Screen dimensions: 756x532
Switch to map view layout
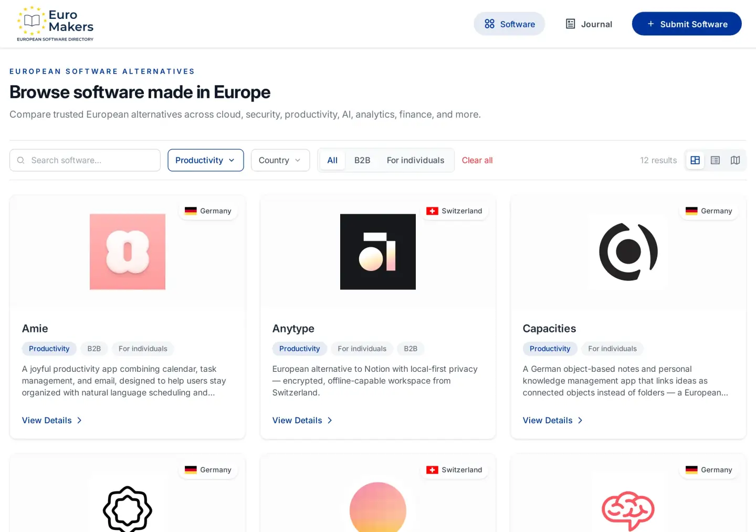(735, 160)
